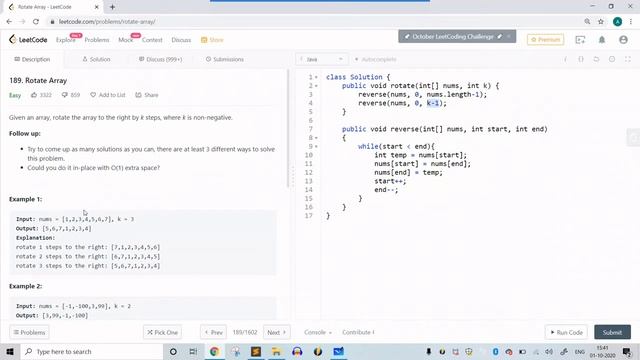This screenshot has height=360, width=640.
Task: Open notifications bell
Action: click(602, 40)
